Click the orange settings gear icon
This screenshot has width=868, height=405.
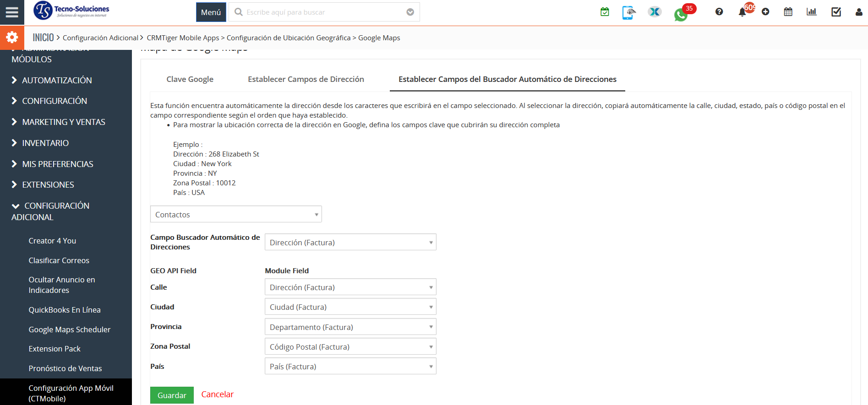point(12,38)
